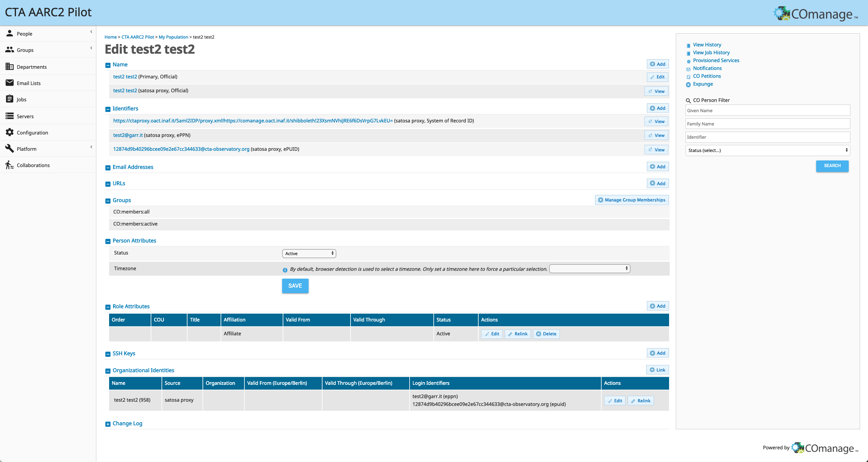Collapse the Identifiers section
The height and width of the screenshot is (462, 868).
108,109
